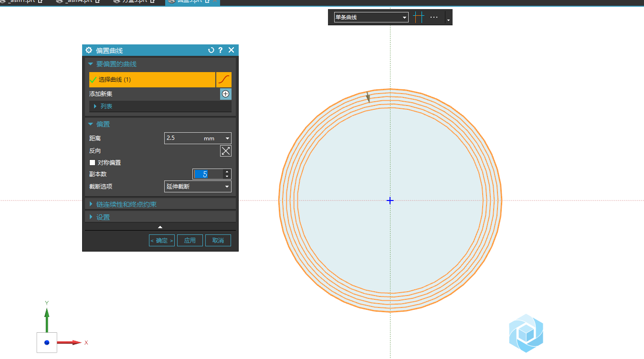Open the 单条曲线 curve rule dropdown
Viewport: 644px width, 359px height.
pos(371,17)
